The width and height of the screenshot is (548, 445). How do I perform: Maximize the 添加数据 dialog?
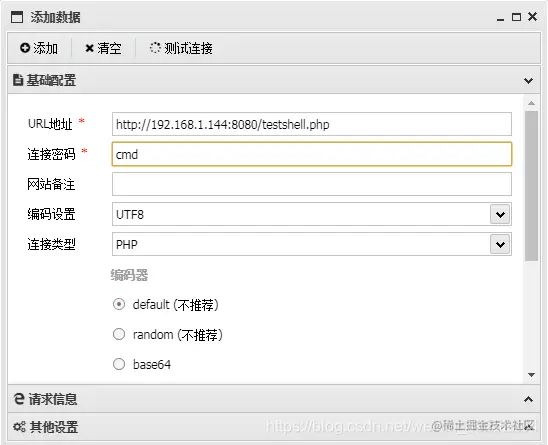(x=516, y=17)
